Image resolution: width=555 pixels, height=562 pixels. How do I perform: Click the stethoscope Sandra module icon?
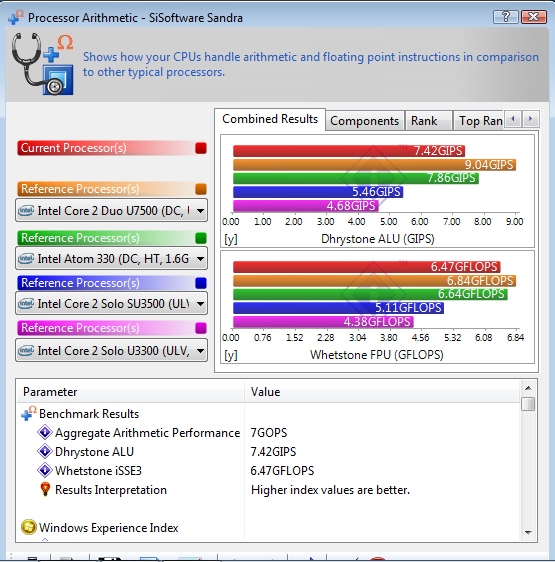pos(42,64)
